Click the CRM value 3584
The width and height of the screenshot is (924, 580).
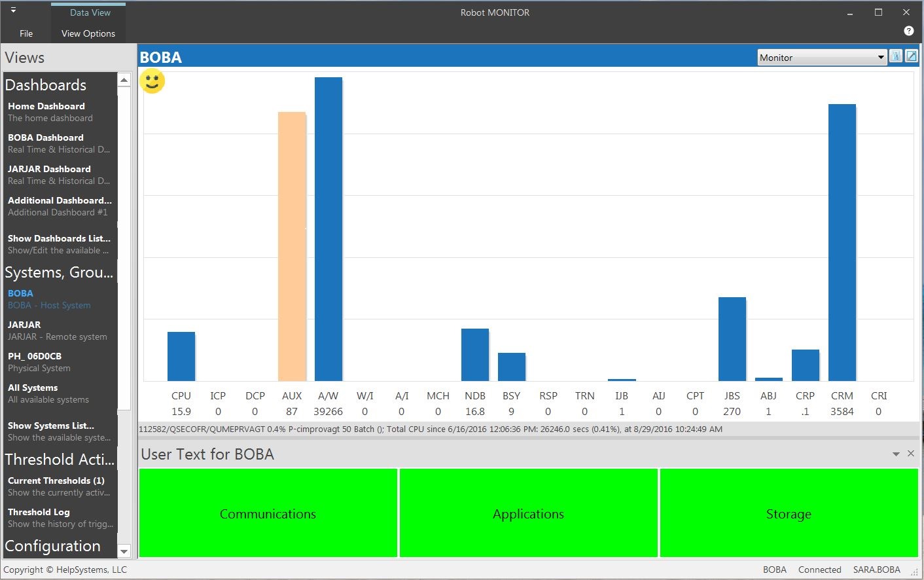pos(842,412)
